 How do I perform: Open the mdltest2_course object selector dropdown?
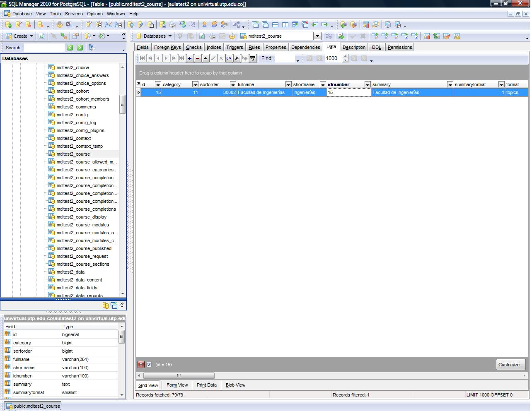(x=317, y=36)
